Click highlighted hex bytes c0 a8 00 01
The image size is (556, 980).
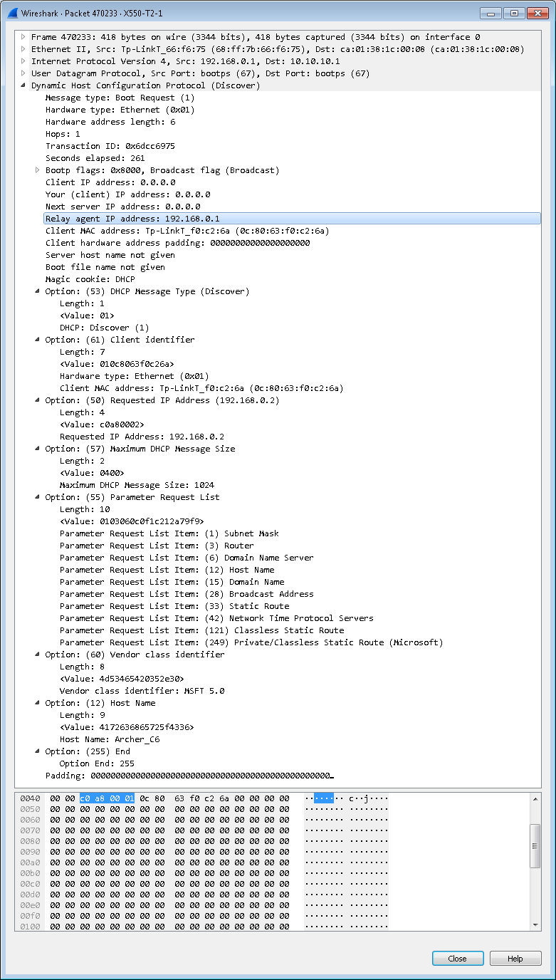107,798
